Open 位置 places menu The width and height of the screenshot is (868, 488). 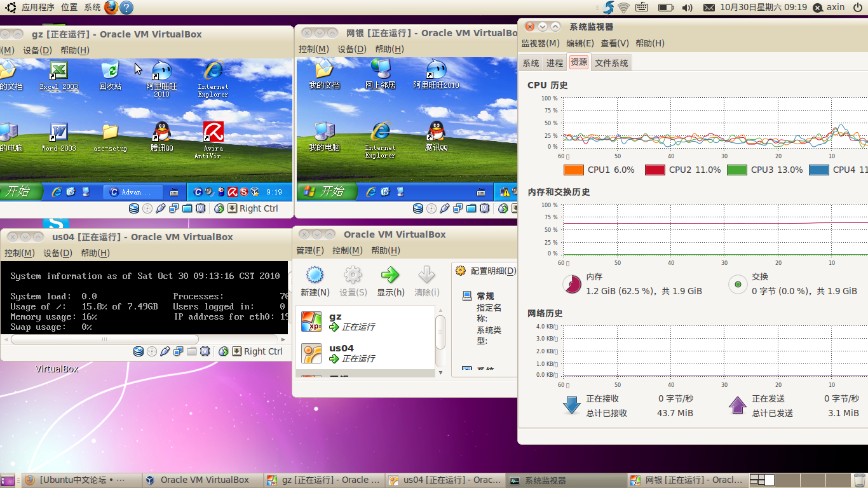[x=69, y=7]
